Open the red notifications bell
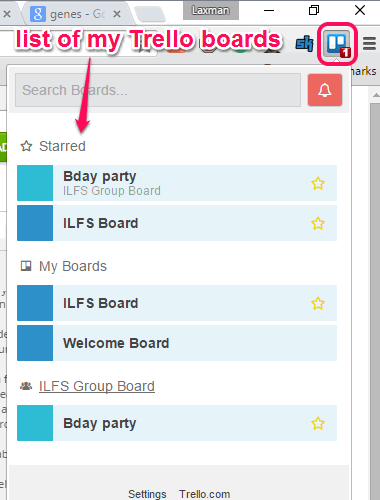The height and width of the screenshot is (500, 380). [x=325, y=90]
